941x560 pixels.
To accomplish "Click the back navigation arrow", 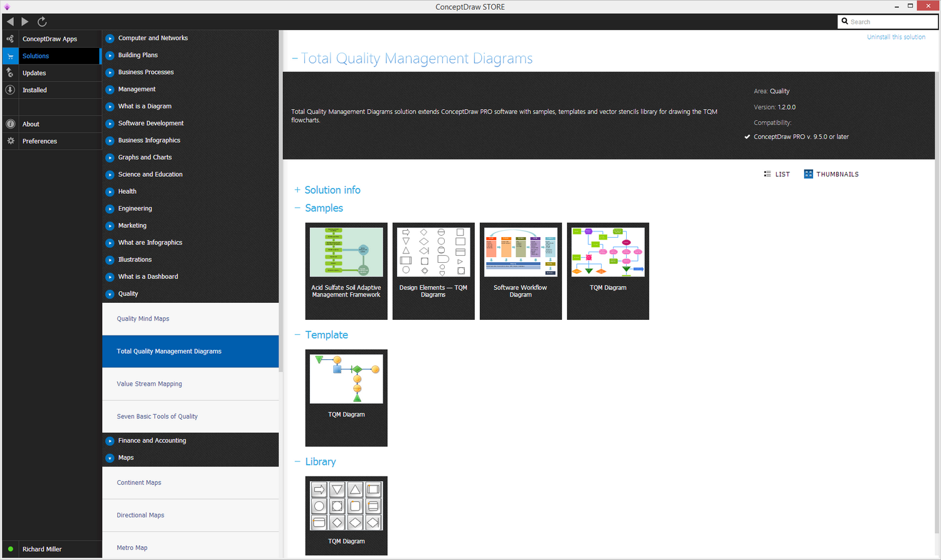I will click(x=10, y=22).
